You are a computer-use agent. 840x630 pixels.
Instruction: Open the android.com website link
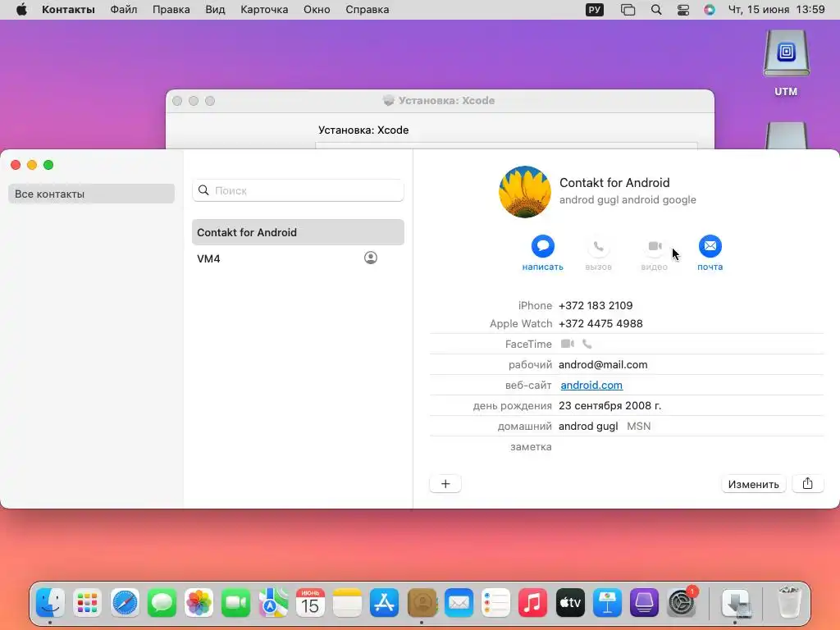(591, 385)
